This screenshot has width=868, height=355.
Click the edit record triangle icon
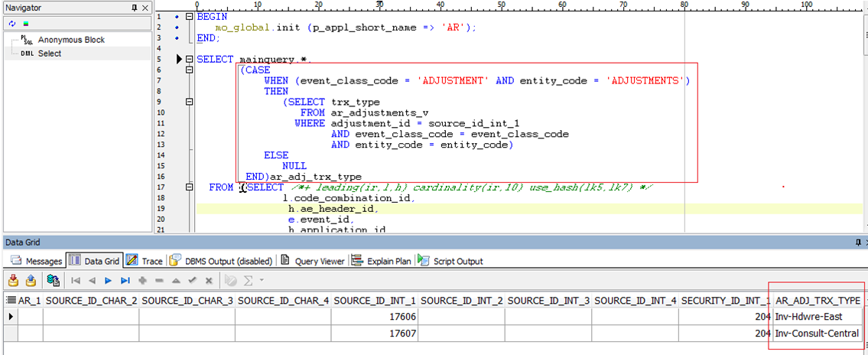[x=175, y=281]
